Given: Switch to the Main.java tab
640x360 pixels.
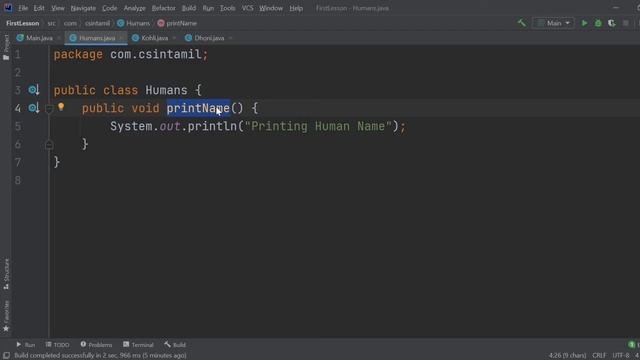Looking at the screenshot, I should (x=39, y=38).
